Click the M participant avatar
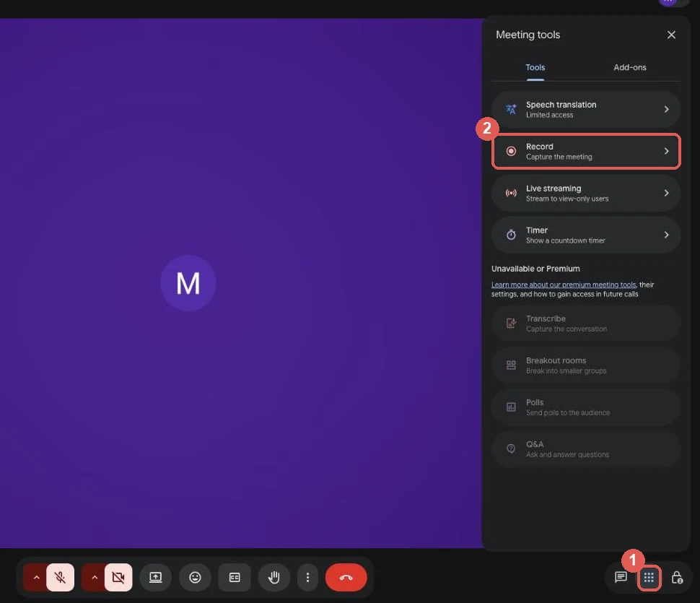This screenshot has height=603, width=700. 188,283
